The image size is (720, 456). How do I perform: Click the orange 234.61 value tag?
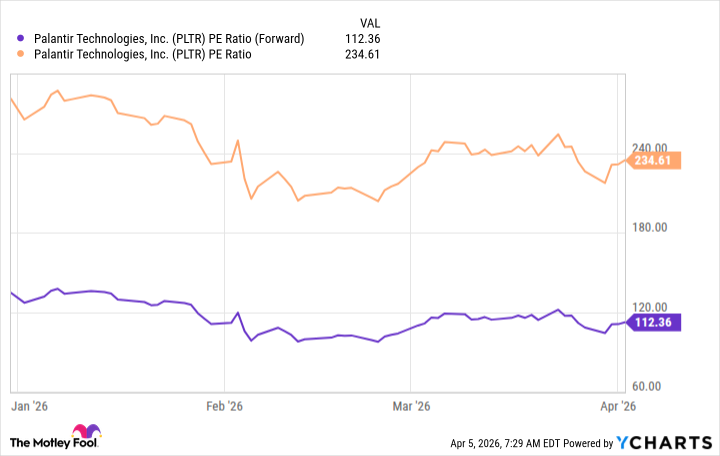pos(656,160)
